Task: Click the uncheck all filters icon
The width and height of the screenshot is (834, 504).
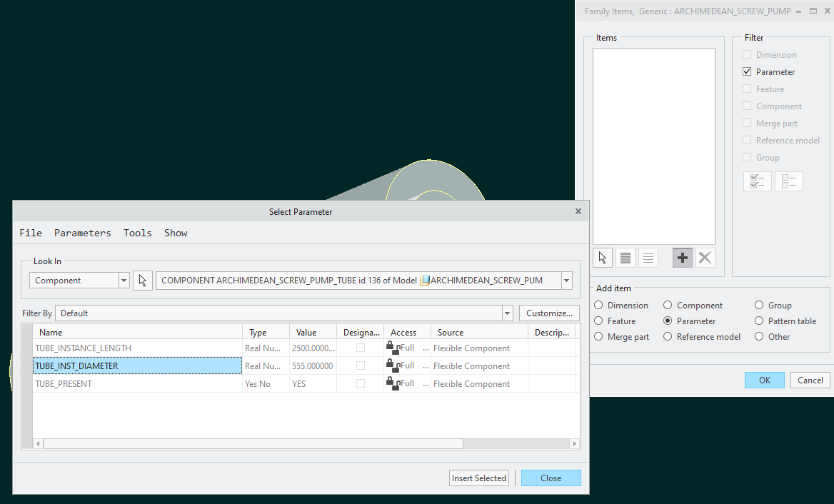Action: [788, 181]
